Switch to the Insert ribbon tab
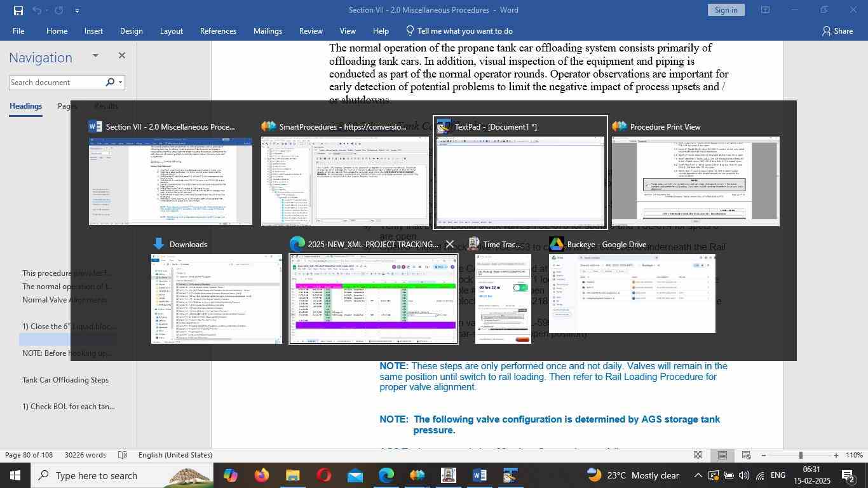 point(93,30)
